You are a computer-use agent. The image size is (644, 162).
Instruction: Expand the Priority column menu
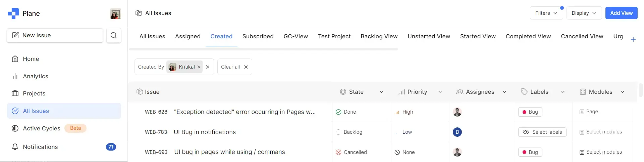pos(440,92)
